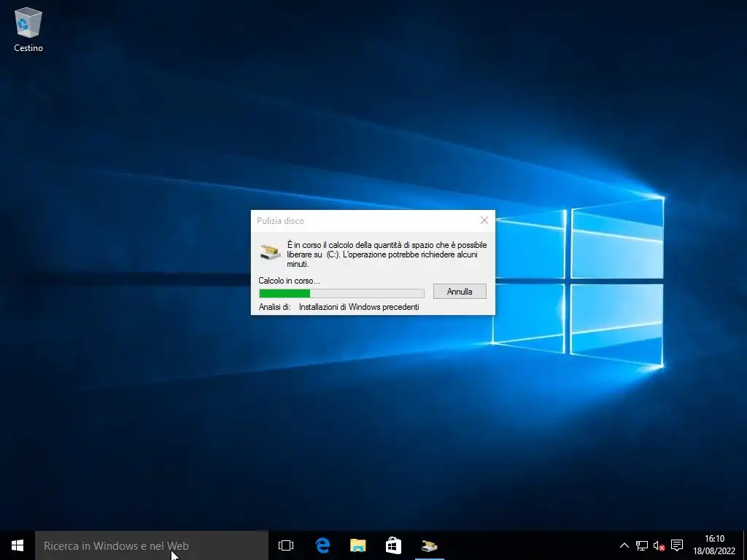Close the Pulizia disco dialog
The height and width of the screenshot is (560, 747).
(484, 220)
